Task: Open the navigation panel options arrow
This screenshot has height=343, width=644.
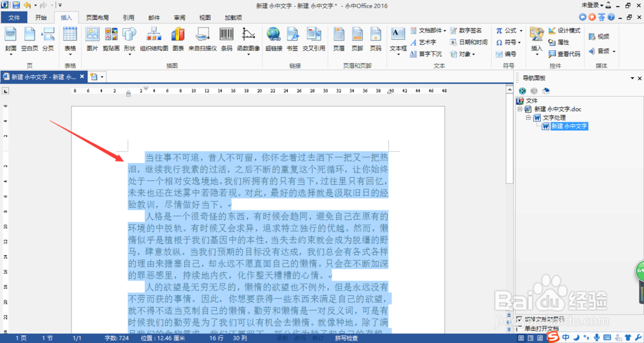Action: click(632, 78)
